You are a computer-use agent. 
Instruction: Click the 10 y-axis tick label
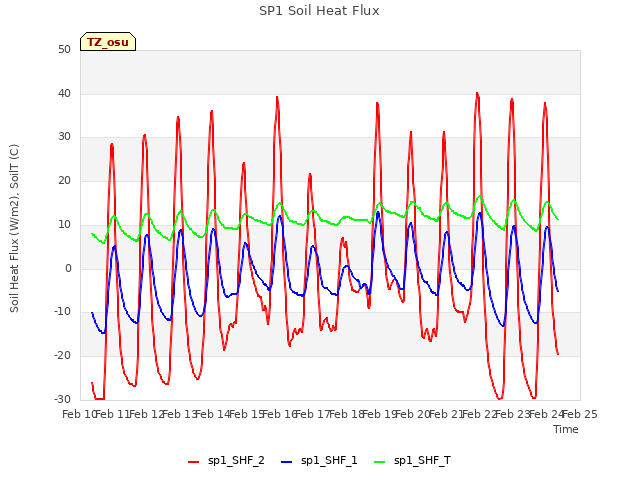pyautogui.click(x=64, y=225)
